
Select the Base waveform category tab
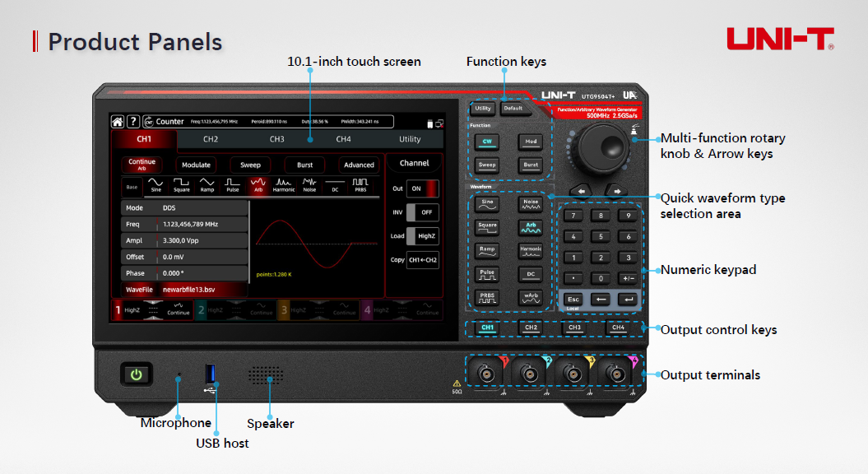pyautogui.click(x=132, y=187)
